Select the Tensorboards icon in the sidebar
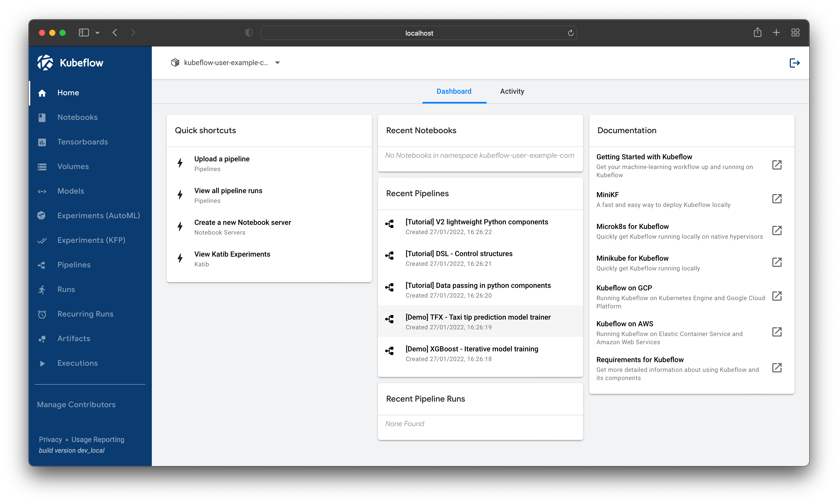The width and height of the screenshot is (838, 504). (42, 142)
